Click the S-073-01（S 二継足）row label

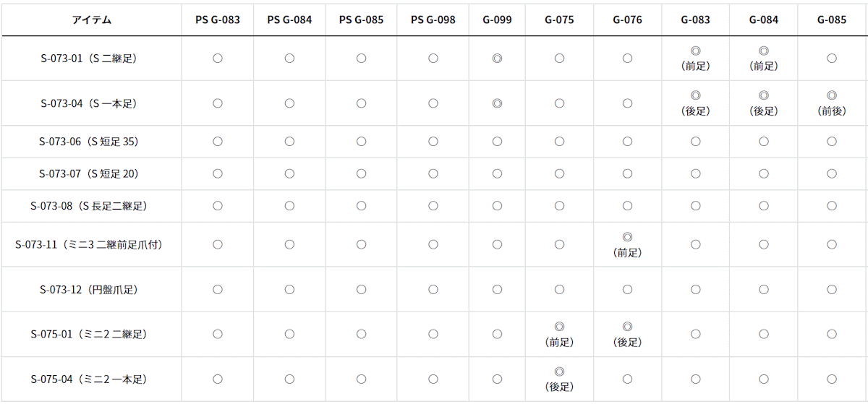[x=88, y=59]
